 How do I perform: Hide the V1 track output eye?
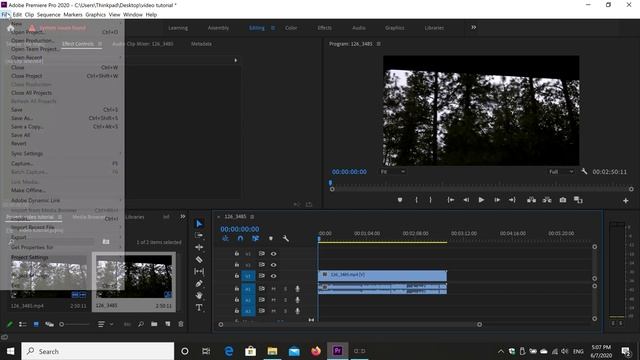tap(273, 276)
